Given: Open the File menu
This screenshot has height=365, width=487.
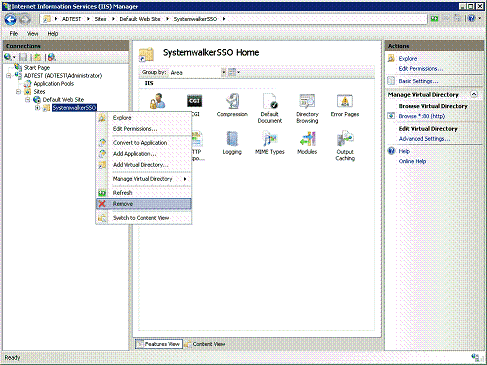Looking at the screenshot, I should click(14, 33).
